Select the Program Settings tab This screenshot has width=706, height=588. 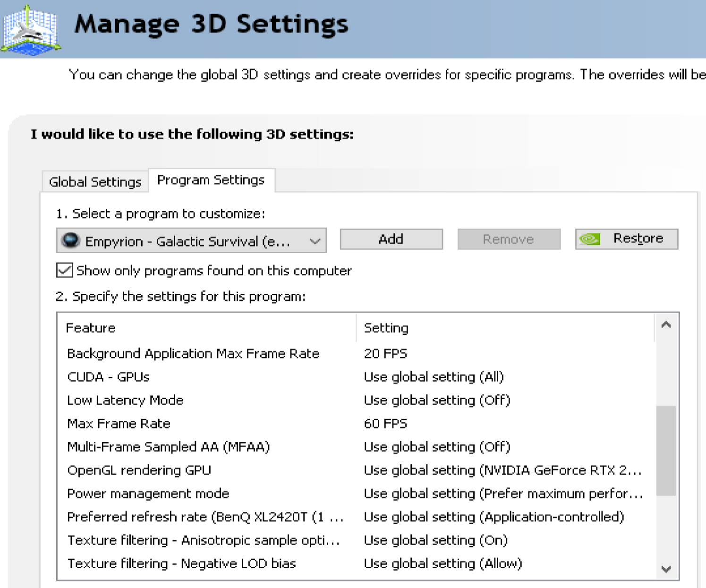point(211,180)
